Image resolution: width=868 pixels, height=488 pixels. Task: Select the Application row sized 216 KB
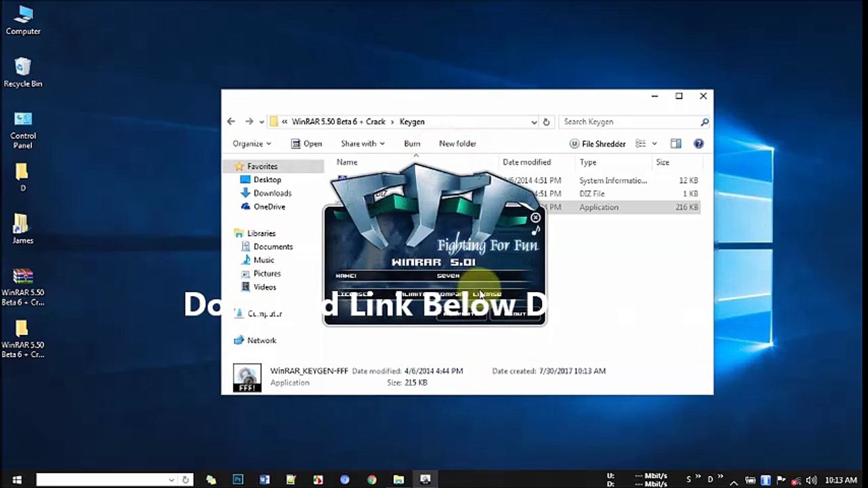(517, 207)
